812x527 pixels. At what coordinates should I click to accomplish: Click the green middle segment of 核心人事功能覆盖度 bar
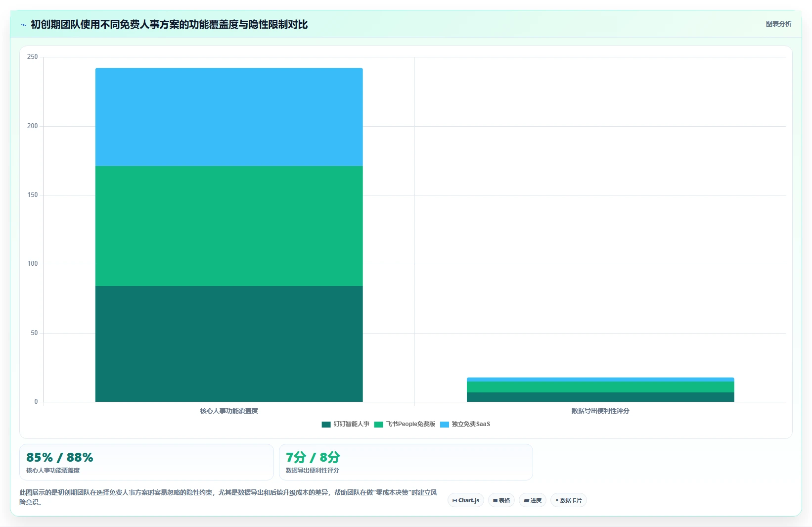(x=229, y=226)
